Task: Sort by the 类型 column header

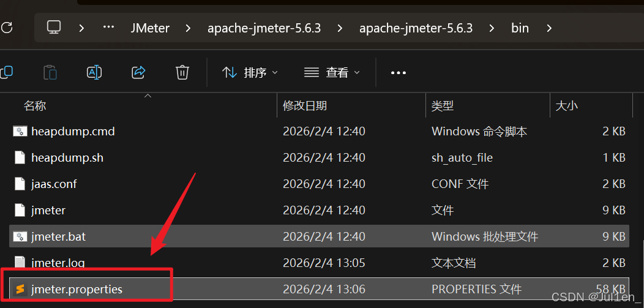Action: click(x=443, y=106)
